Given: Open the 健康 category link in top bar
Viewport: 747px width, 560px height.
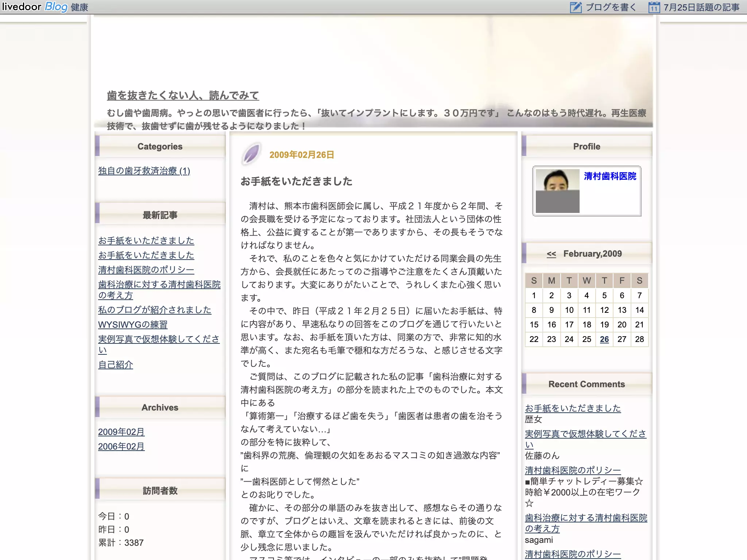Looking at the screenshot, I should pos(80,7).
